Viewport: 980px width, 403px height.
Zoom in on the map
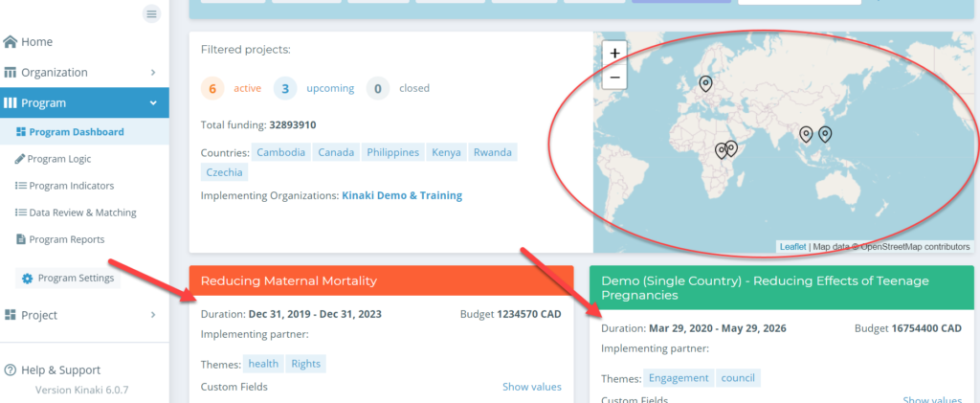coord(614,53)
